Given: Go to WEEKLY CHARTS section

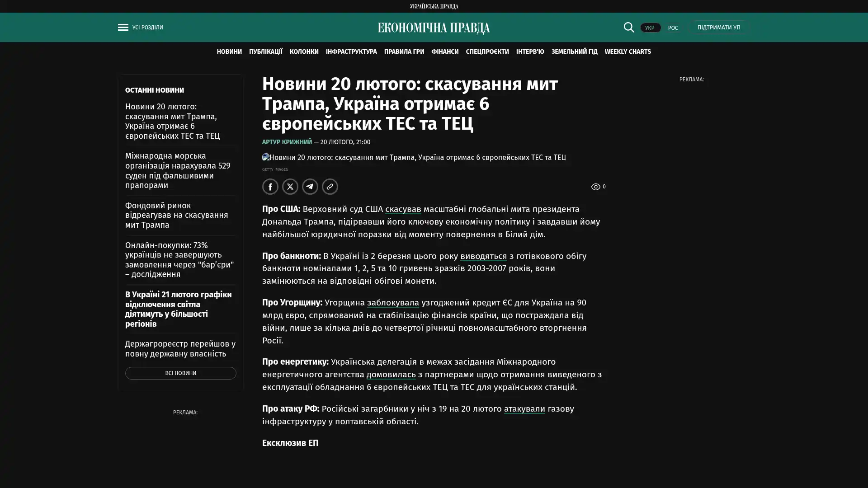Looking at the screenshot, I should tap(627, 52).
